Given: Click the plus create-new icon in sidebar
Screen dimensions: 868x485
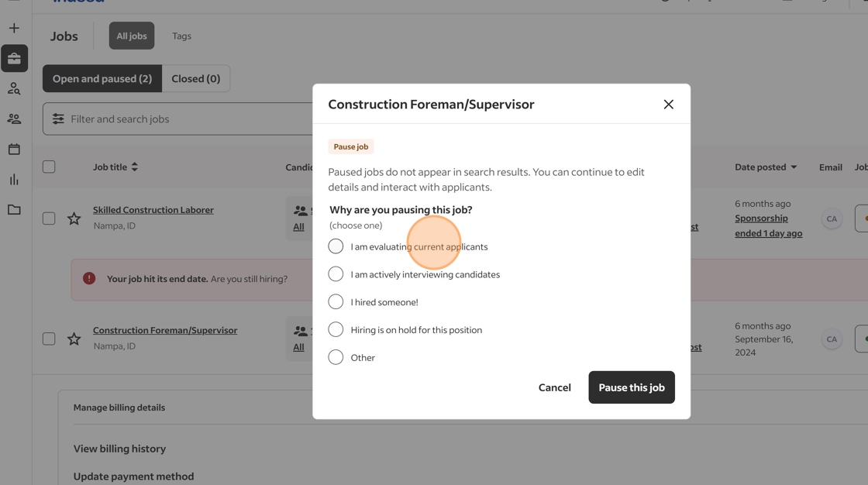Looking at the screenshot, I should point(14,29).
